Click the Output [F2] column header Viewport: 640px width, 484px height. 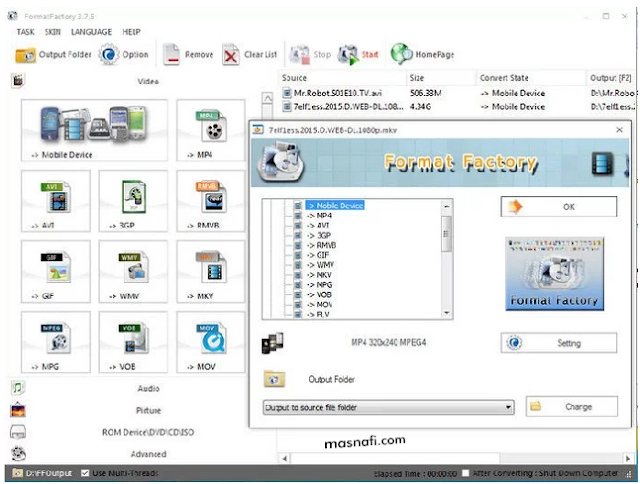(611, 78)
